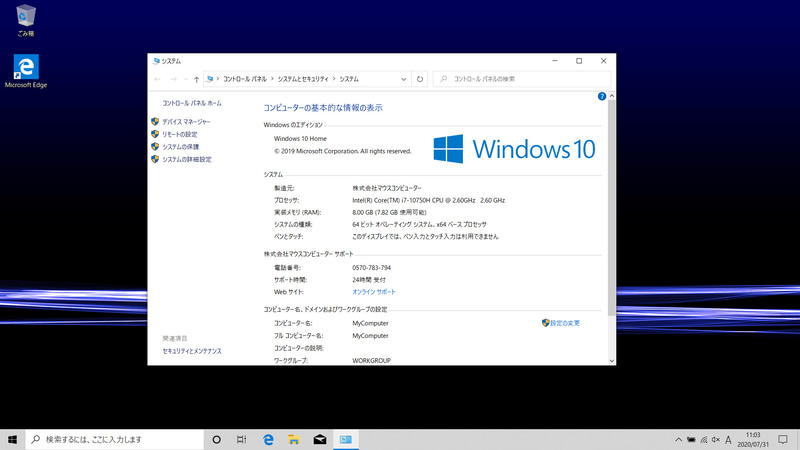Viewport: 800px width, 450px height.
Task: Click the コントロール パネルの検索 search field
Action: pos(522,79)
